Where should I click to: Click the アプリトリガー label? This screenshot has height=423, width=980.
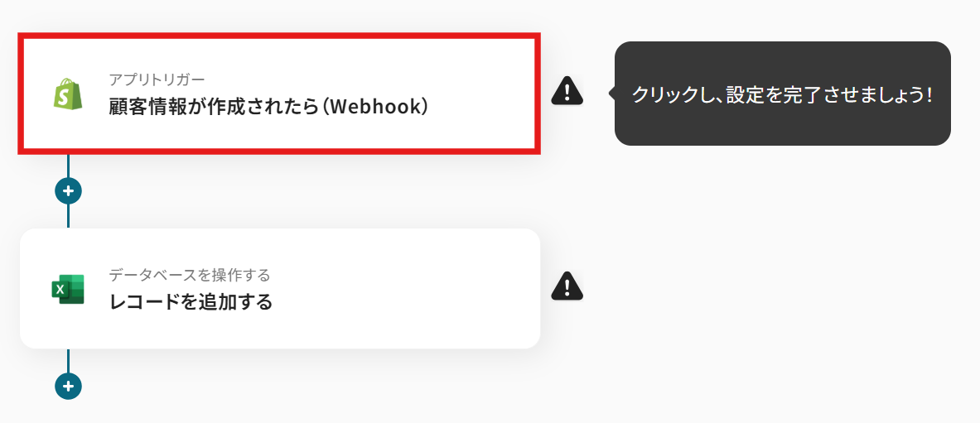tap(157, 80)
